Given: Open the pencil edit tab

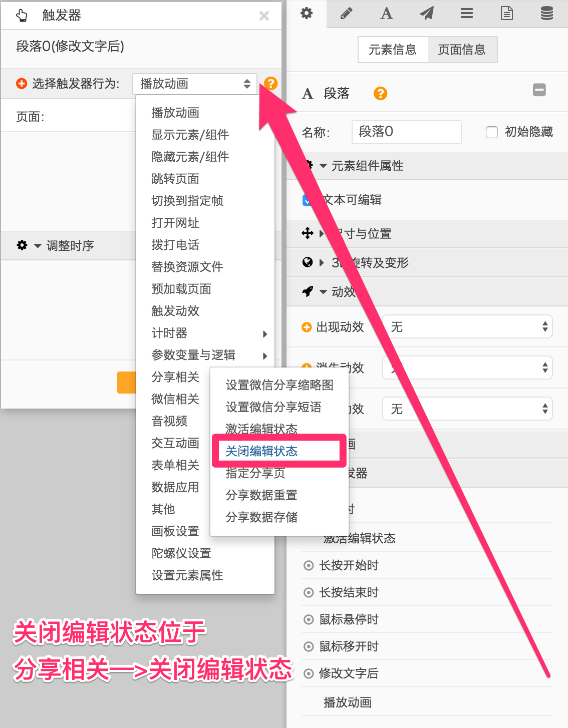Looking at the screenshot, I should [346, 14].
